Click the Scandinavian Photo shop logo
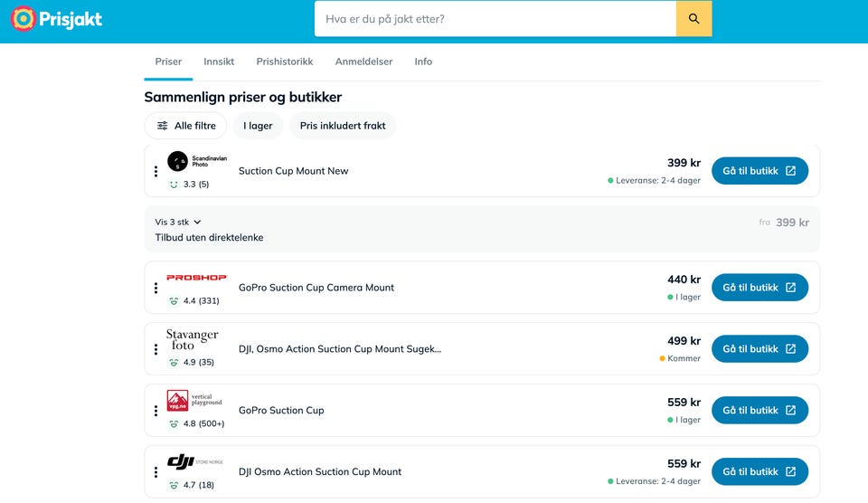Screen dimensions: 868x503 (x=197, y=161)
